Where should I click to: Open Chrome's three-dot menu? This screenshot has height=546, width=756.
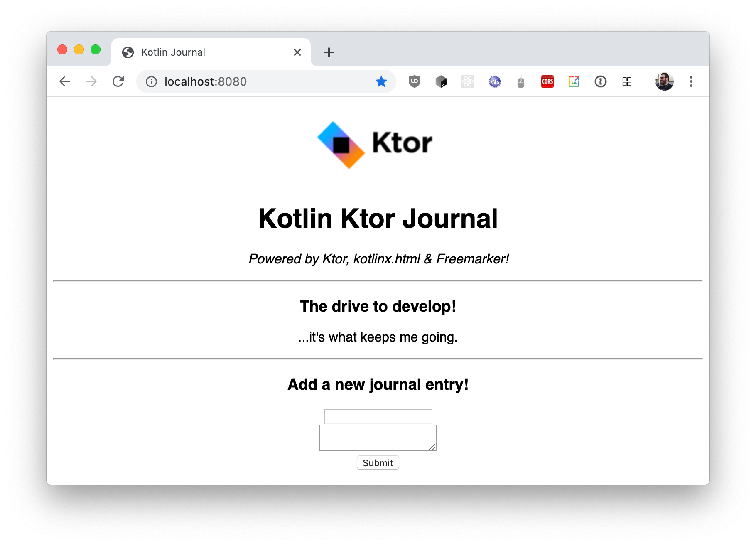click(691, 81)
